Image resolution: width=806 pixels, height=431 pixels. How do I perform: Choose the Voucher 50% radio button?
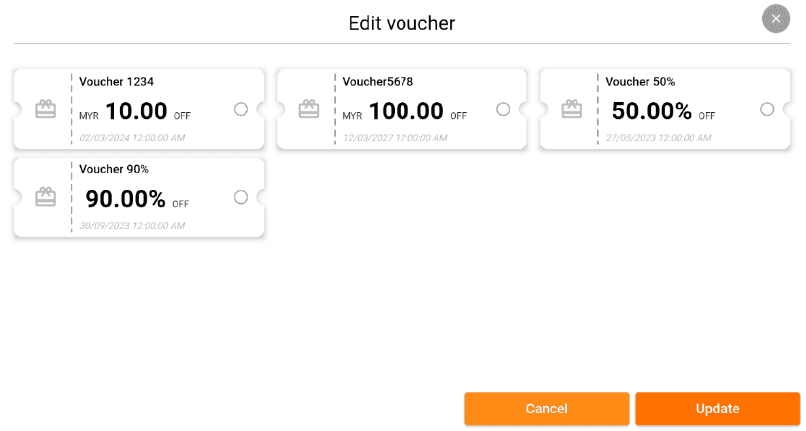tap(767, 109)
